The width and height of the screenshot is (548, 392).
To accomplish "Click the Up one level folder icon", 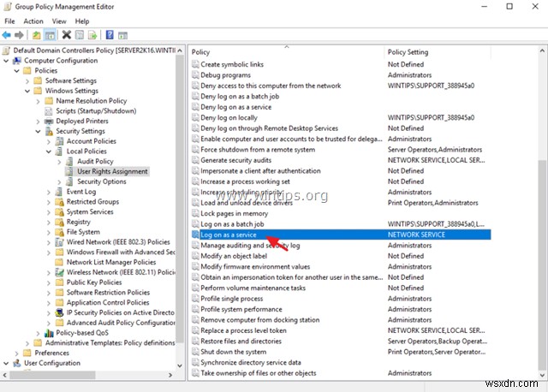I will pyautogui.click(x=36, y=35).
